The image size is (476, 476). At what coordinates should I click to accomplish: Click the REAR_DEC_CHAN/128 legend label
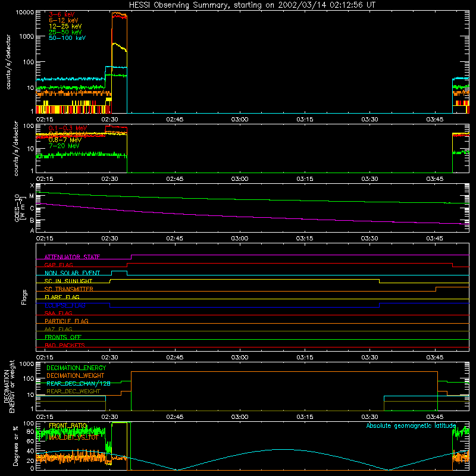tap(78, 383)
